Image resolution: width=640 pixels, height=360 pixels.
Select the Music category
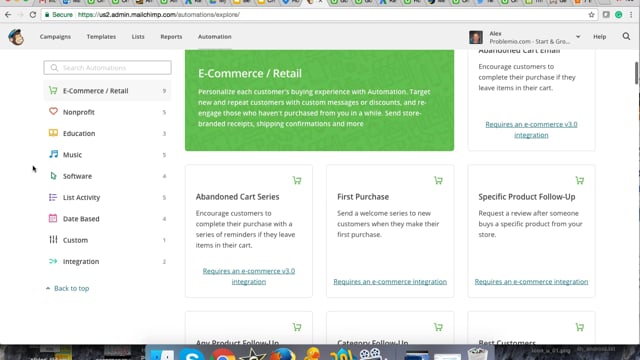pos(107,155)
